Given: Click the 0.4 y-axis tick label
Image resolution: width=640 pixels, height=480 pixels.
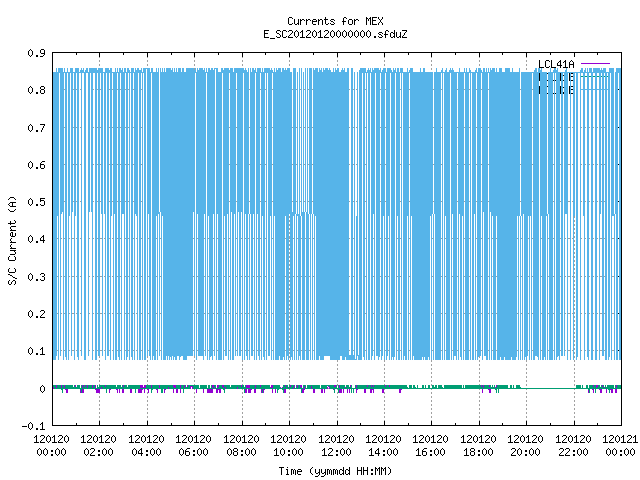Looking at the screenshot, I should 36,239.
